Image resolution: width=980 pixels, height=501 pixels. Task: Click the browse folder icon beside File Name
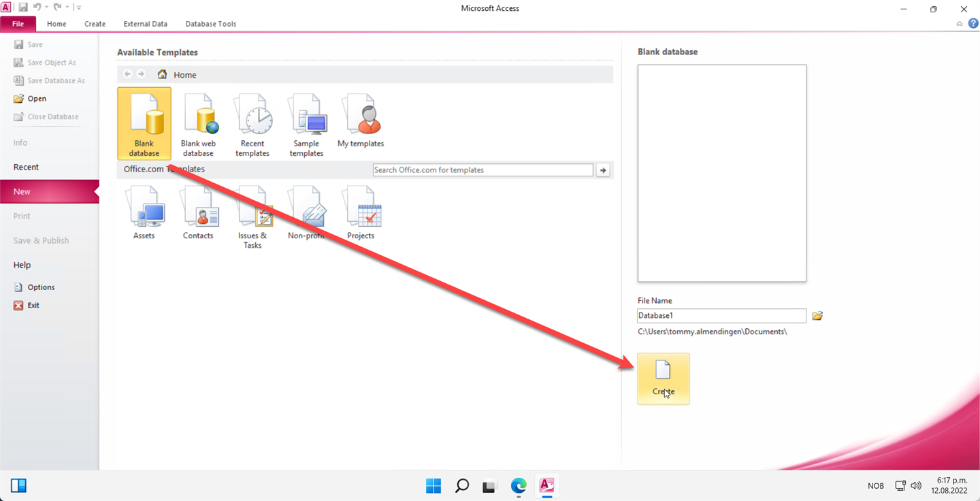[x=817, y=316]
